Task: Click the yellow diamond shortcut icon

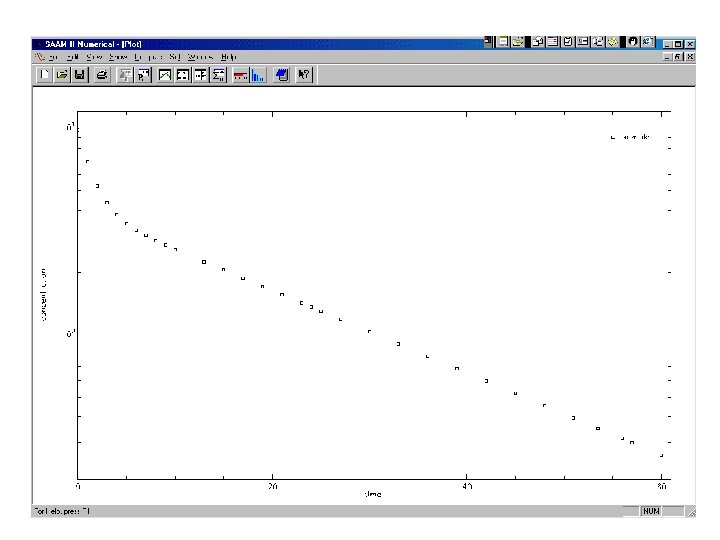Action: pos(613,42)
